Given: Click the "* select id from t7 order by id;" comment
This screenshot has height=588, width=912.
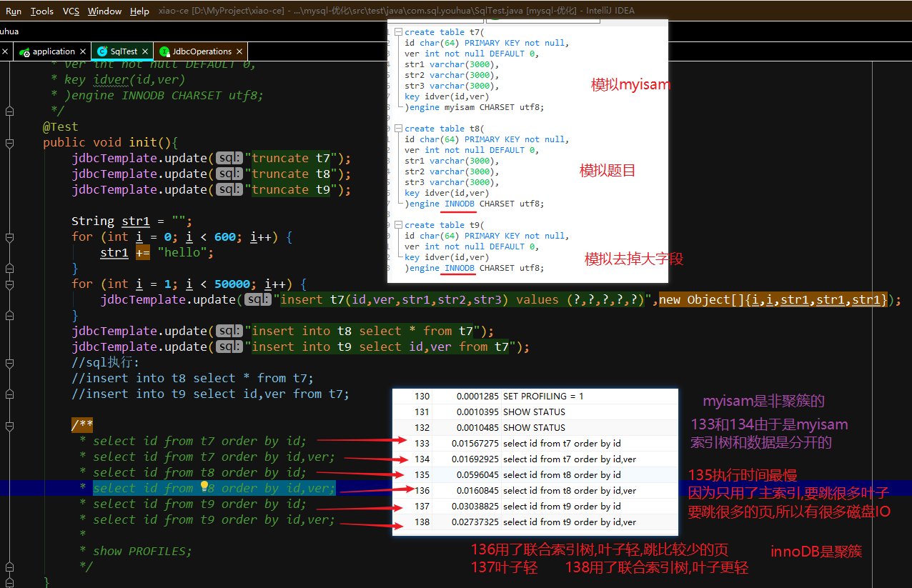Looking at the screenshot, I should [193, 442].
